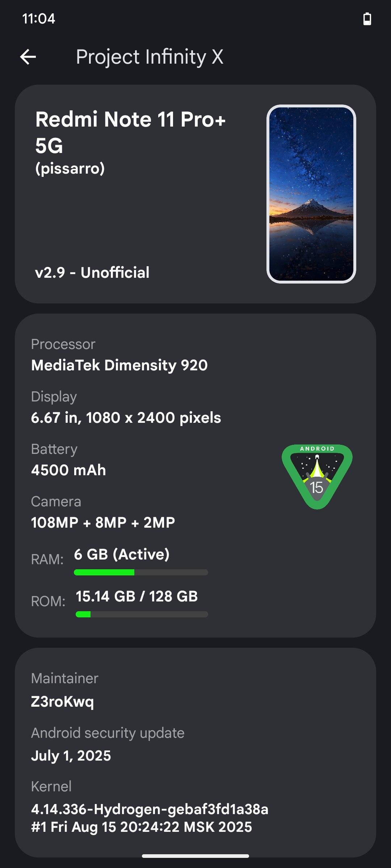Viewport: 391px width, 868px height.
Task: Tap the back arrow icon
Action: click(28, 57)
